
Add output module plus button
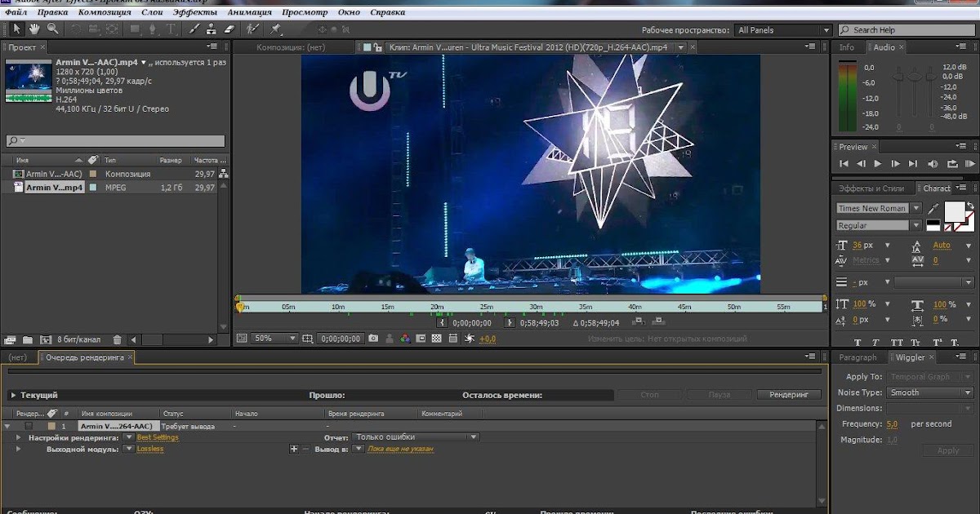tap(294, 449)
